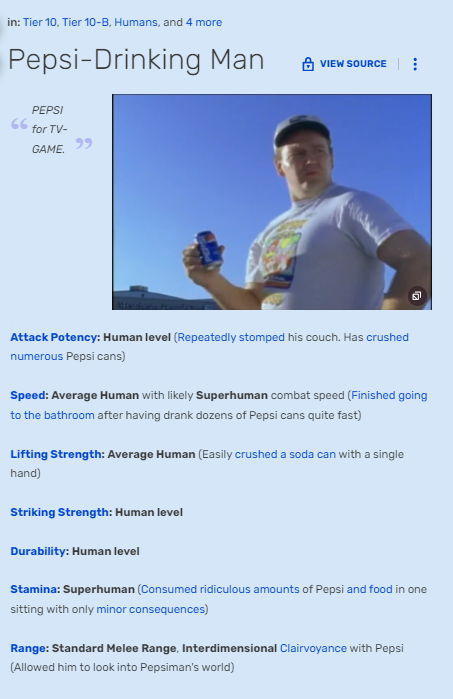Open the Durability stat link
This screenshot has height=699, width=453.
(38, 551)
